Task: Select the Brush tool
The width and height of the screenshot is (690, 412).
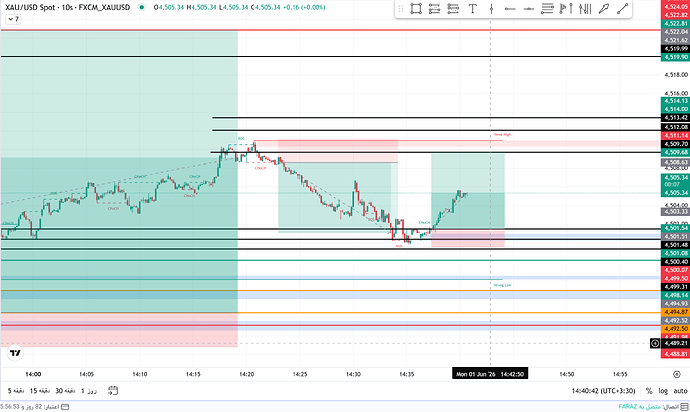Action: tap(604, 9)
